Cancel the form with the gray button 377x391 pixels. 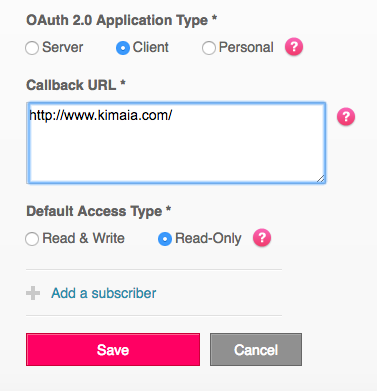click(x=256, y=349)
